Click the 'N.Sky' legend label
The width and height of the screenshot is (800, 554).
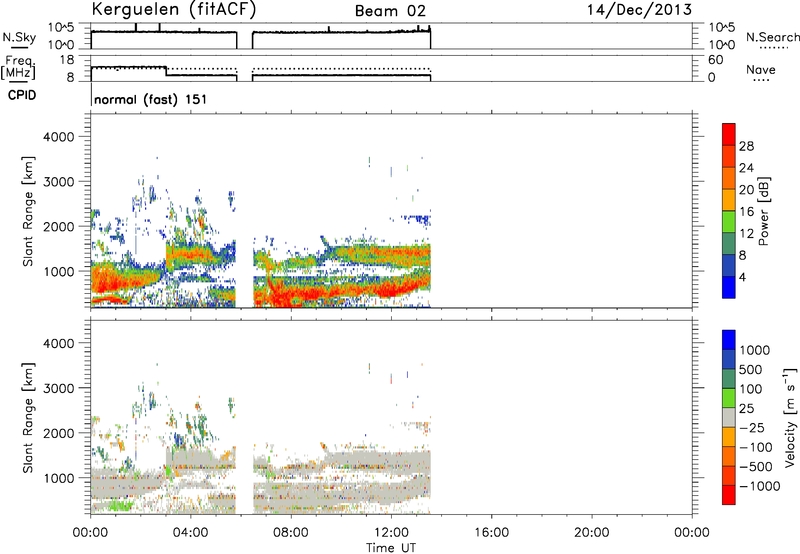pos(19,37)
